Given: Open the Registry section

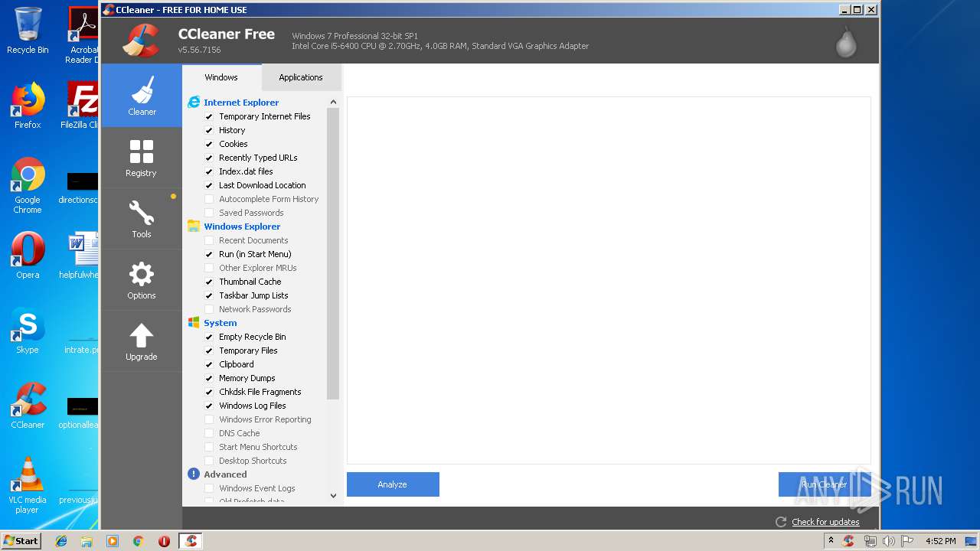Looking at the screenshot, I should coord(142,158).
